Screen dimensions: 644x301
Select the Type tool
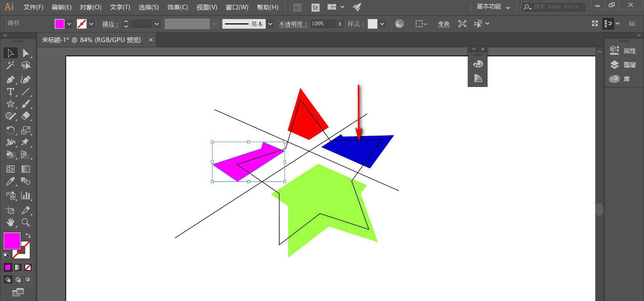click(10, 92)
